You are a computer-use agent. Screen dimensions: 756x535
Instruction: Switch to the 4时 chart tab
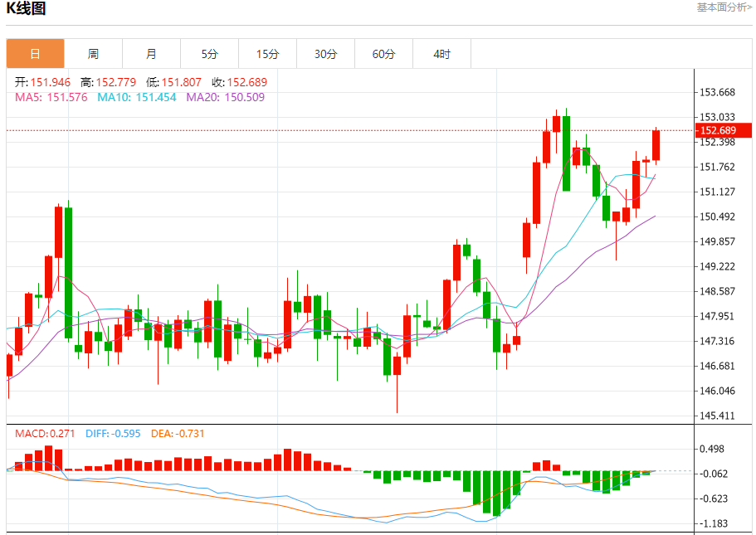(441, 54)
